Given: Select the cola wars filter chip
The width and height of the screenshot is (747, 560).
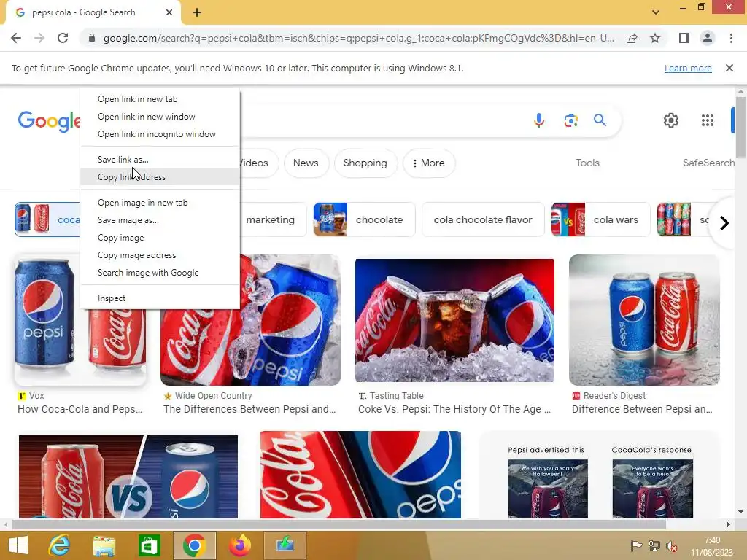Looking at the screenshot, I should (x=600, y=219).
